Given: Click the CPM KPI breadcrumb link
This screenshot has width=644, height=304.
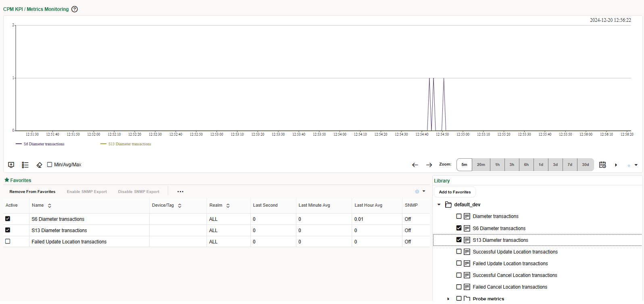Looking at the screenshot, I should [x=13, y=9].
